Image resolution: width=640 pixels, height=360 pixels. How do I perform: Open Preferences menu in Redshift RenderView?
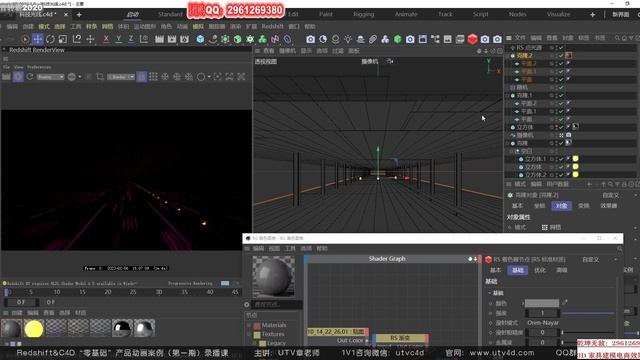pyautogui.click(x=39, y=67)
